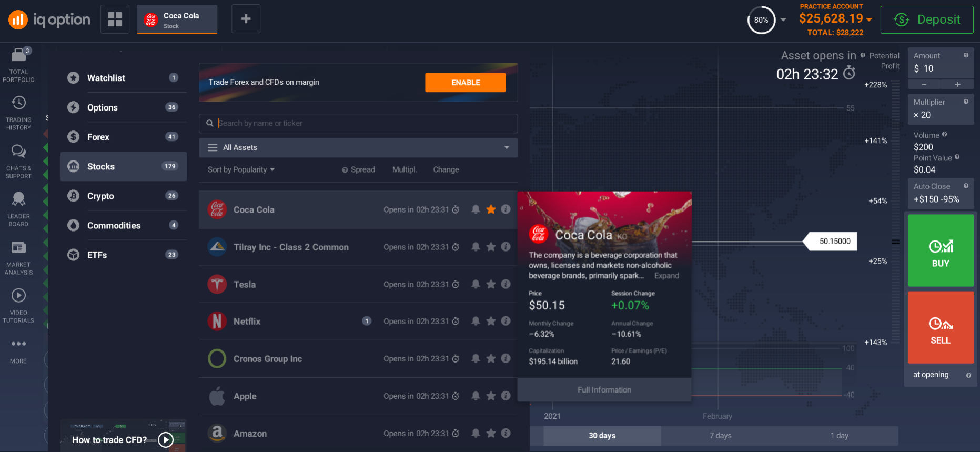Screen dimensions: 980x452
Task: Click the red SELL button
Action: [x=941, y=327]
